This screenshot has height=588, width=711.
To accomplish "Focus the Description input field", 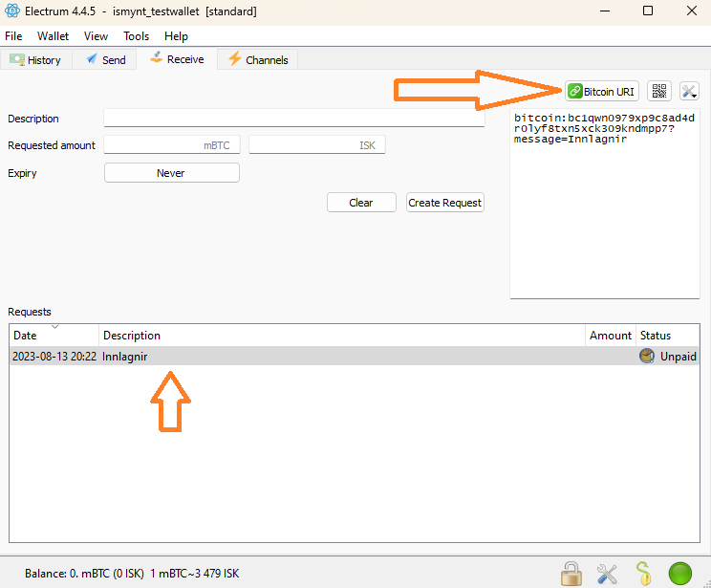I will [x=294, y=118].
